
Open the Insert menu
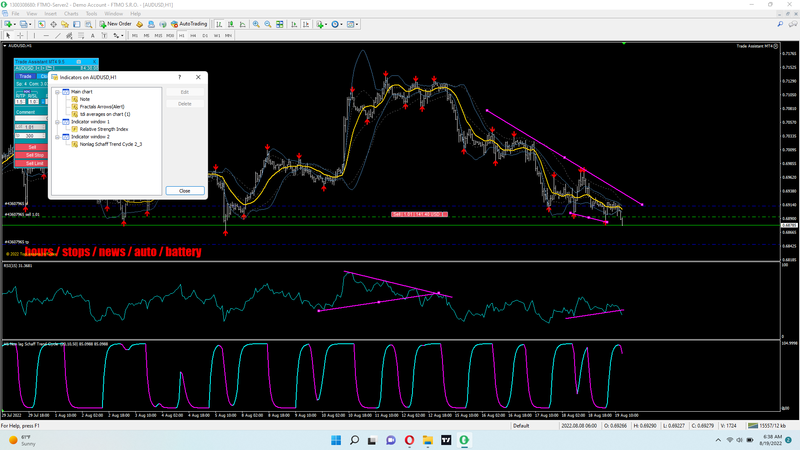coord(51,14)
